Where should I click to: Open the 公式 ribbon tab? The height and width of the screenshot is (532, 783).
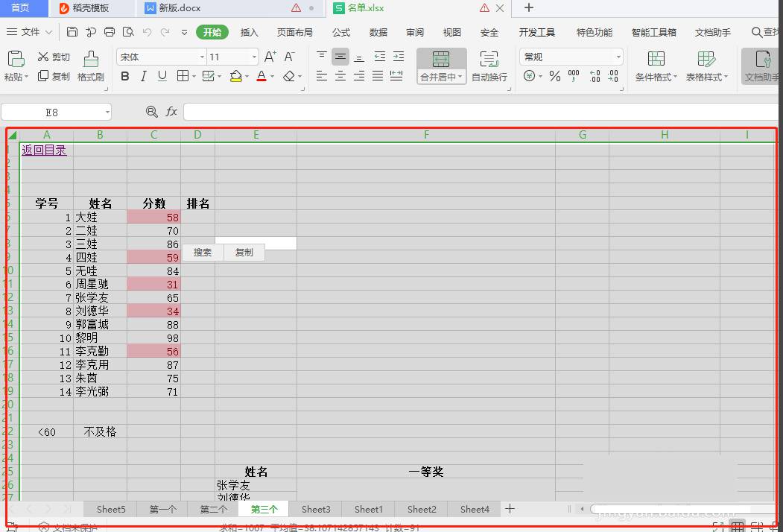point(341,33)
